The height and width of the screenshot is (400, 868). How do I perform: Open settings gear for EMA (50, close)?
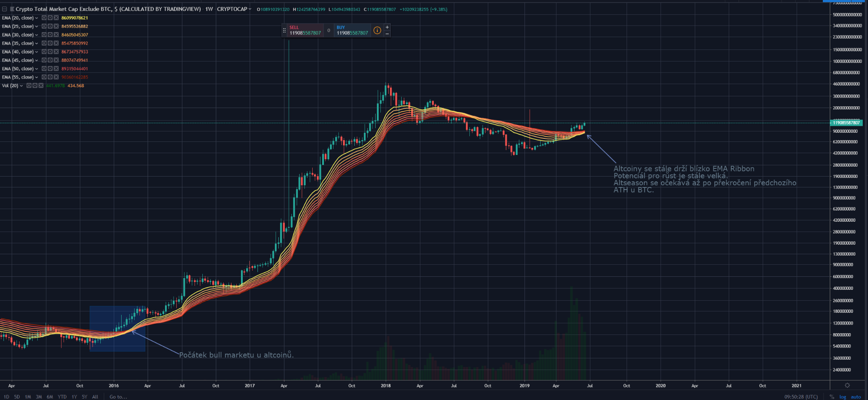click(x=50, y=69)
